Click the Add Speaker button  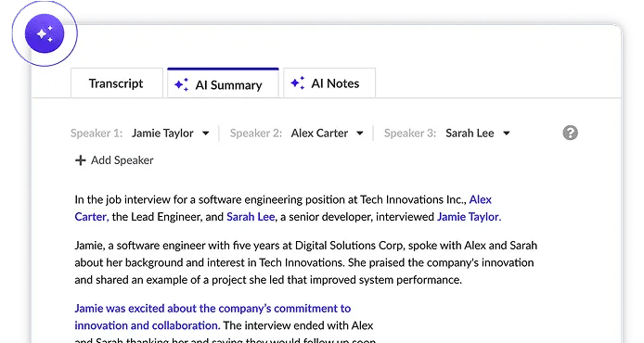pyautogui.click(x=114, y=160)
